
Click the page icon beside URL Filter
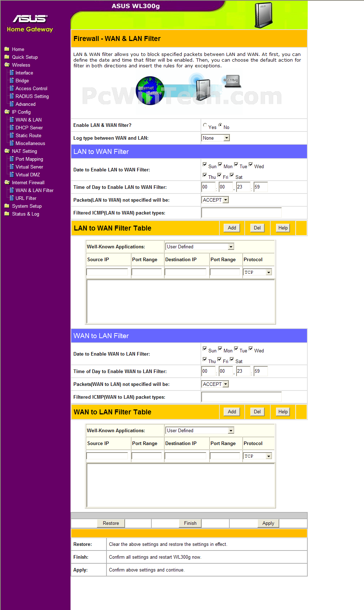12,198
